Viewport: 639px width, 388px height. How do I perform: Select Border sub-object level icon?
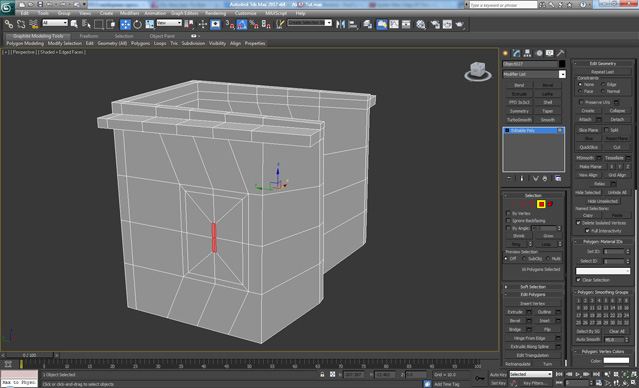coord(532,204)
